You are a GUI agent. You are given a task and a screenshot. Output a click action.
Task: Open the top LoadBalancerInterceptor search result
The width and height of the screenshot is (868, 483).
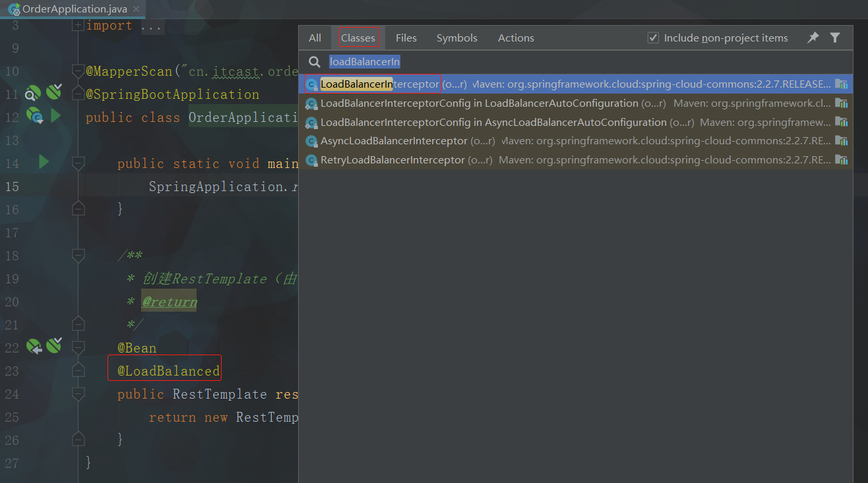coord(575,84)
